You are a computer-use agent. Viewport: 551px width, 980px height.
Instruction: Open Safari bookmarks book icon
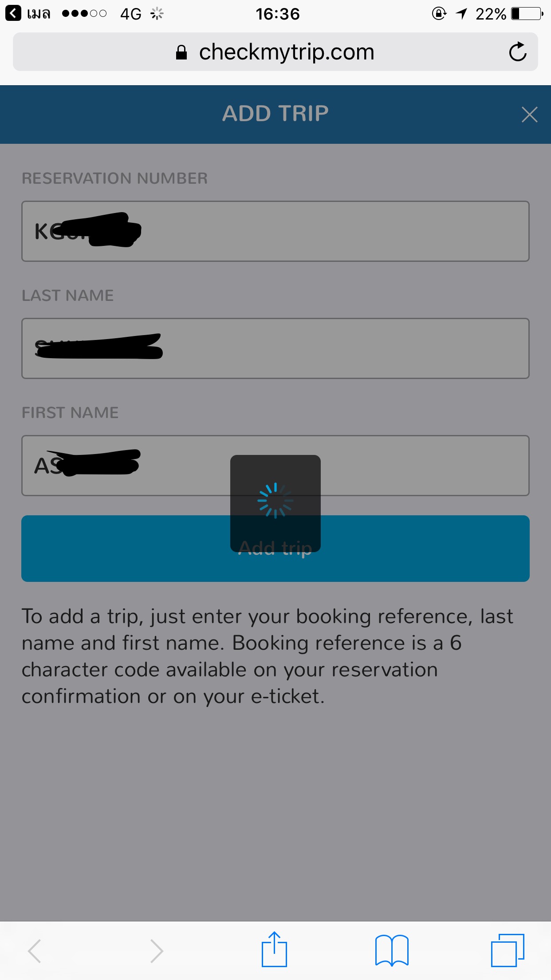coord(392,950)
